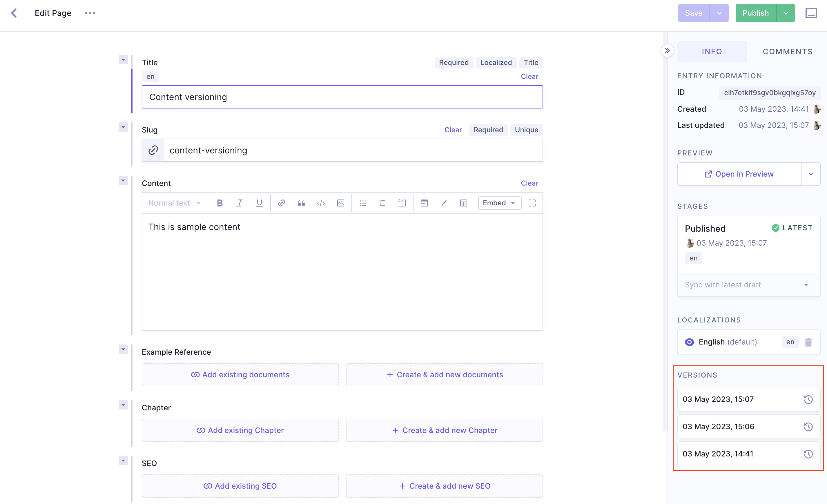Toggle the Save button dropdown arrow
This screenshot has width=827, height=504.
(719, 13)
